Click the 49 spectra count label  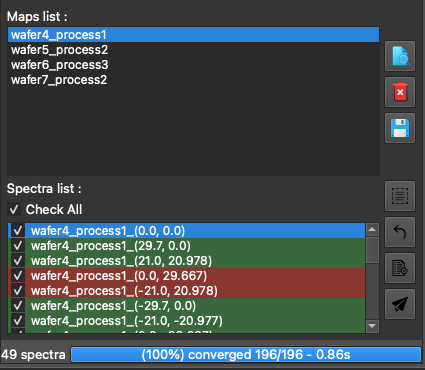pyautogui.click(x=33, y=355)
